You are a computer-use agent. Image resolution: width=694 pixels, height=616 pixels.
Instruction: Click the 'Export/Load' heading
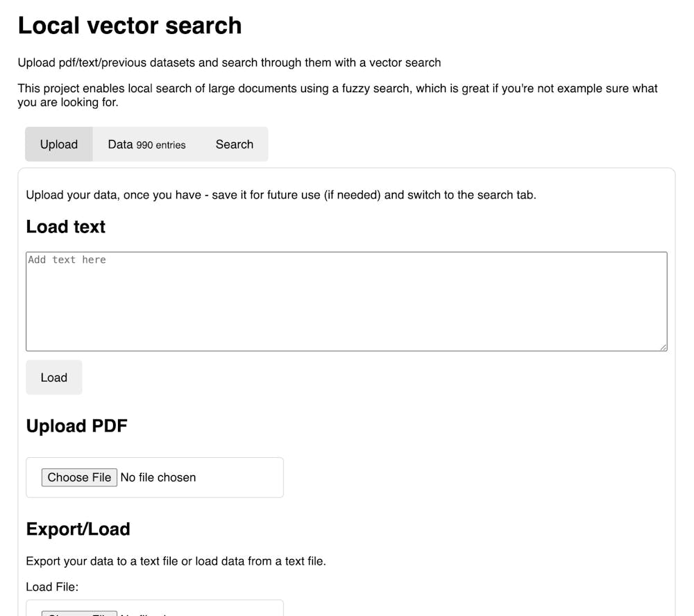(x=78, y=529)
